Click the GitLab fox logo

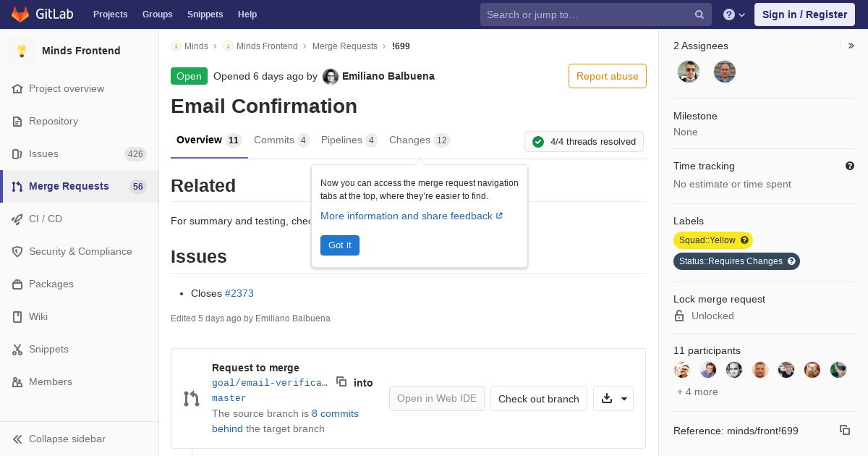tap(20, 14)
